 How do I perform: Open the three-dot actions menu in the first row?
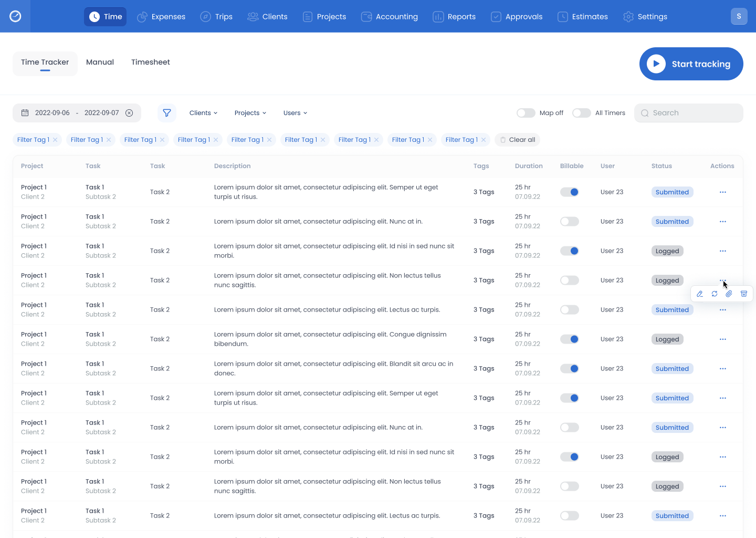click(723, 192)
